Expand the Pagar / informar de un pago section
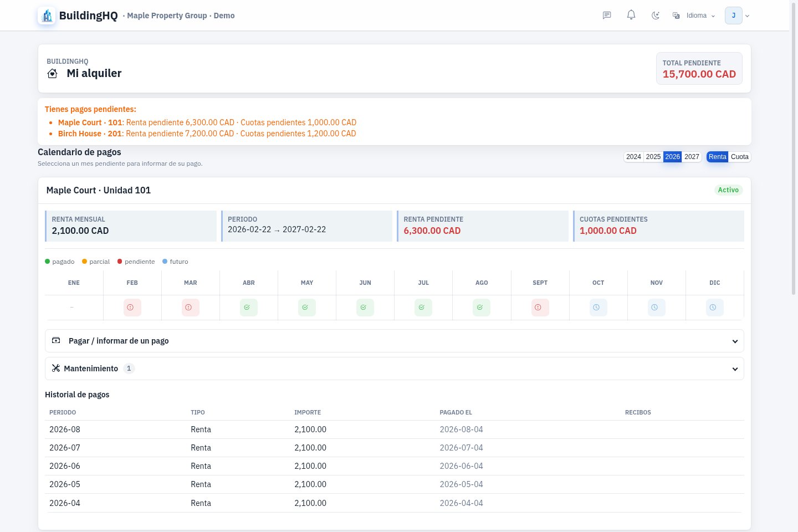 [395, 341]
